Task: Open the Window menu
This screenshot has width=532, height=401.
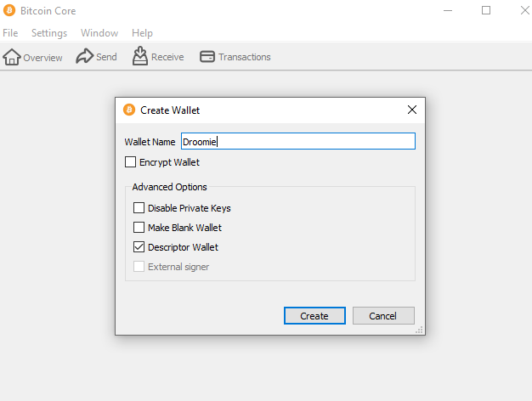Action: [99, 33]
